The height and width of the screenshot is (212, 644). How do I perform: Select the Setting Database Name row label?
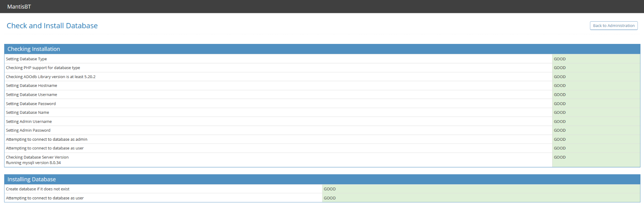click(x=27, y=112)
